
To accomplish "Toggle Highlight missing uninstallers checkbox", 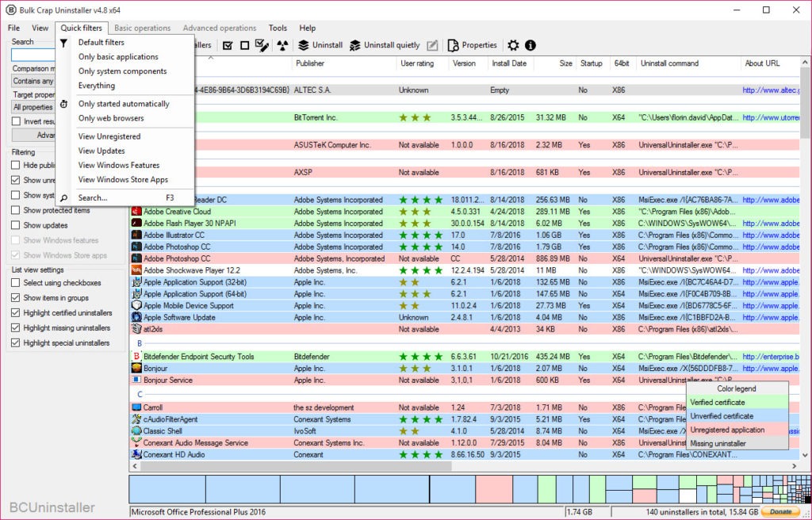I will click(x=16, y=328).
